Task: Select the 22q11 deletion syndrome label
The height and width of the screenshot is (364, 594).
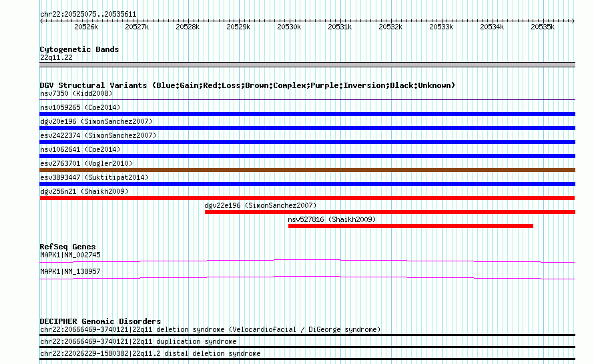Action: (x=210, y=329)
